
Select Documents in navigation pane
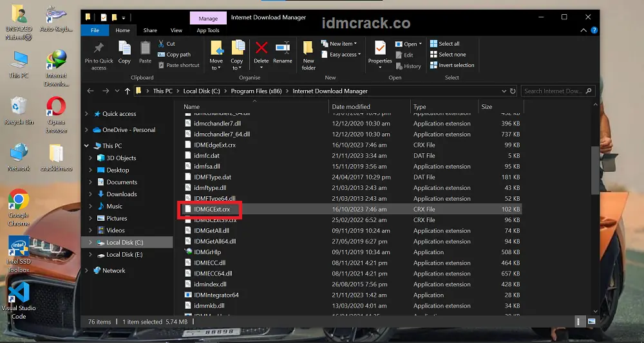coord(122,182)
